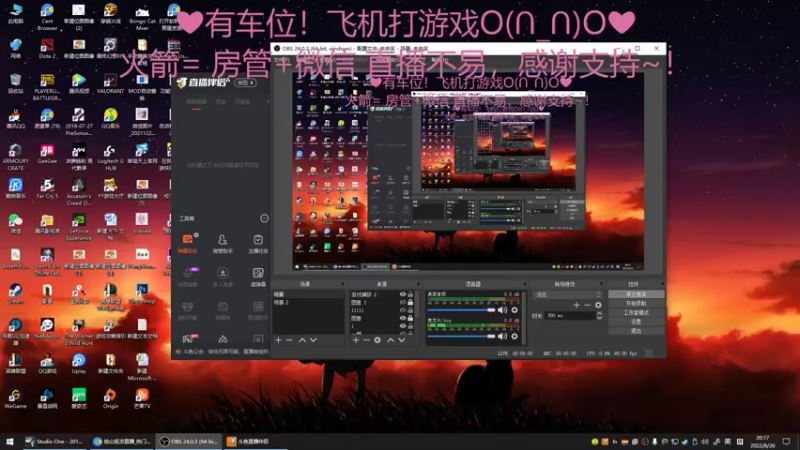Open 弹幕助手 tool in 直播伴侣
This screenshot has width=800, height=450.
(x=188, y=243)
